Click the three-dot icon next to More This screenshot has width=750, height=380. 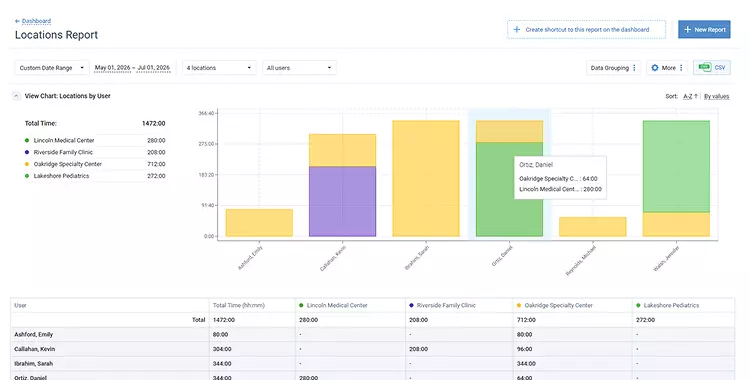click(x=681, y=68)
